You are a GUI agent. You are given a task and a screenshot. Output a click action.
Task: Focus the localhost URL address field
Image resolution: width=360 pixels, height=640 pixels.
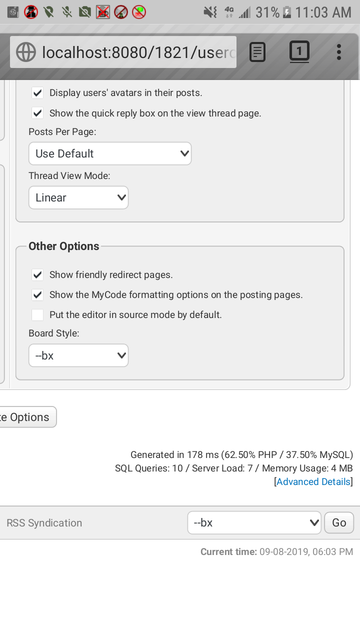(123, 52)
